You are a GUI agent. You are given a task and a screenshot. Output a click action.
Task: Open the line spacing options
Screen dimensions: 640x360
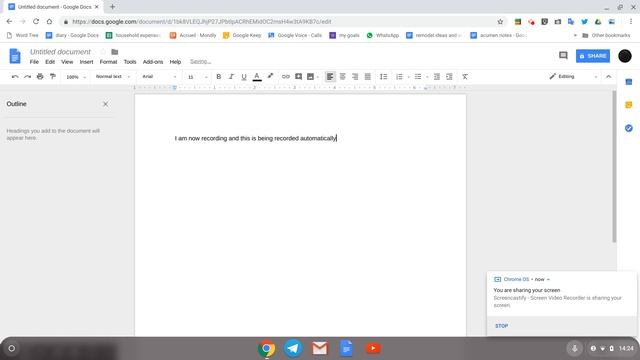[384, 77]
